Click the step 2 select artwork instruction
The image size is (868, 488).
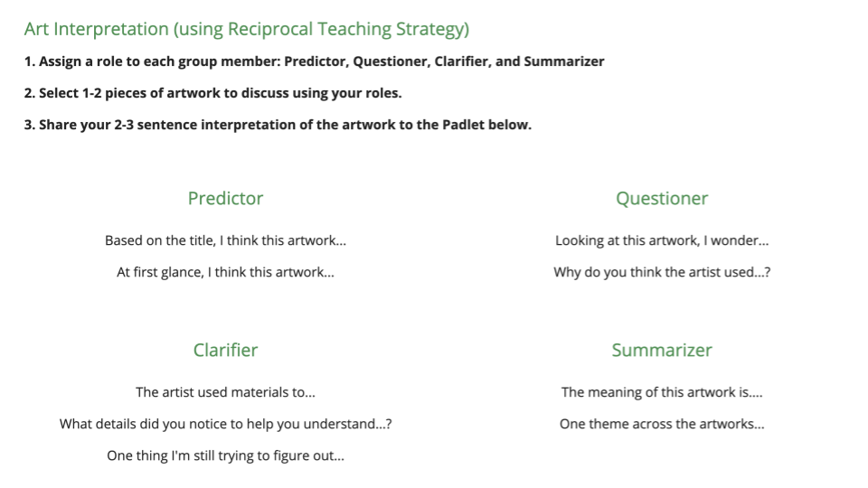click(x=212, y=93)
